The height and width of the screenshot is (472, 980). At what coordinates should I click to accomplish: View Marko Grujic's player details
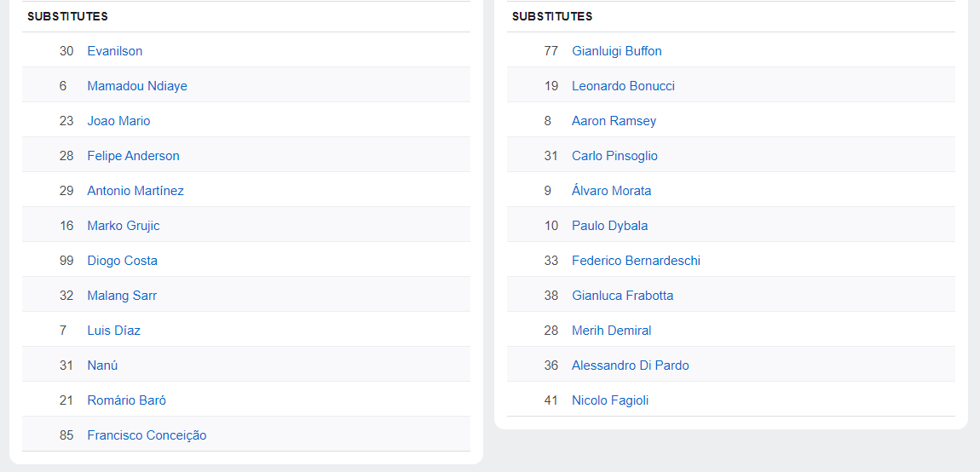tap(123, 226)
